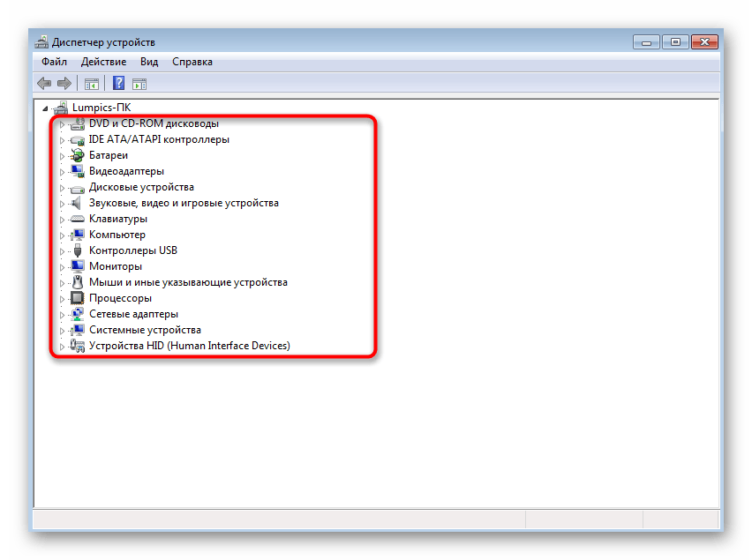The width and height of the screenshot is (752, 560).
Task: Expand the Компьютер node
Action: coord(62,235)
